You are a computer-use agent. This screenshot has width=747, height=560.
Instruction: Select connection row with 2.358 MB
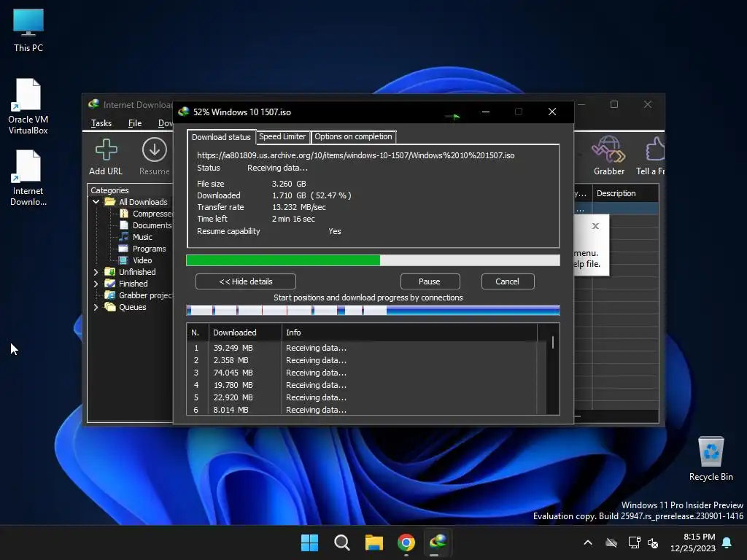367,360
